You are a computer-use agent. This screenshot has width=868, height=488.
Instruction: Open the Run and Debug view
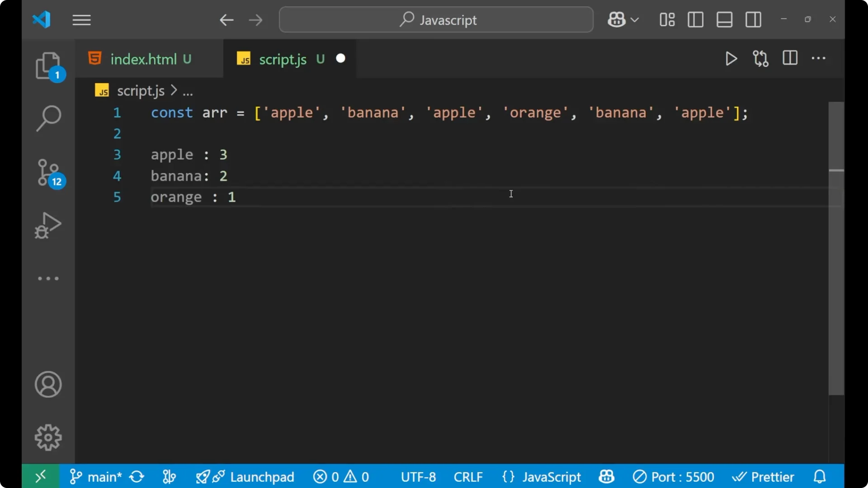click(x=48, y=225)
